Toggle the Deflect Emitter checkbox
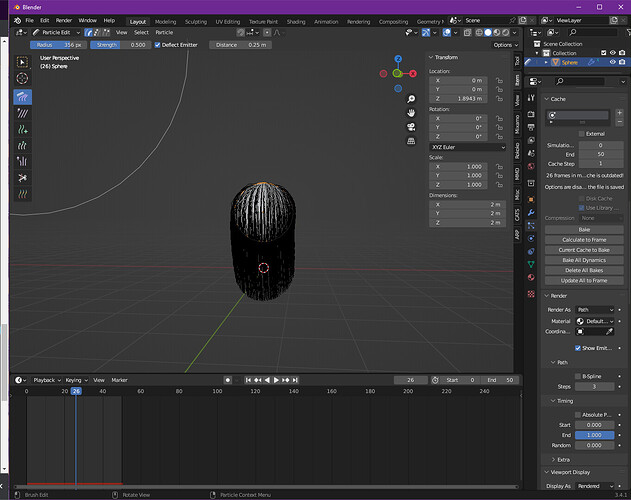 click(x=157, y=45)
